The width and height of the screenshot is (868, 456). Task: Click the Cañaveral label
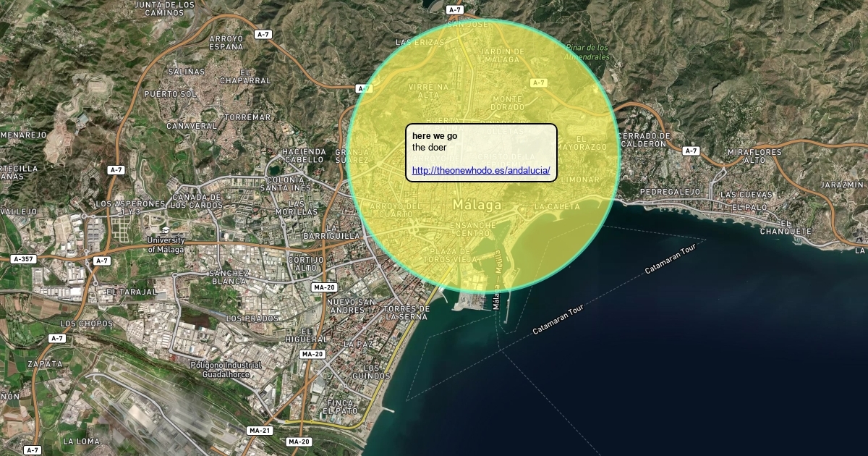(192, 126)
